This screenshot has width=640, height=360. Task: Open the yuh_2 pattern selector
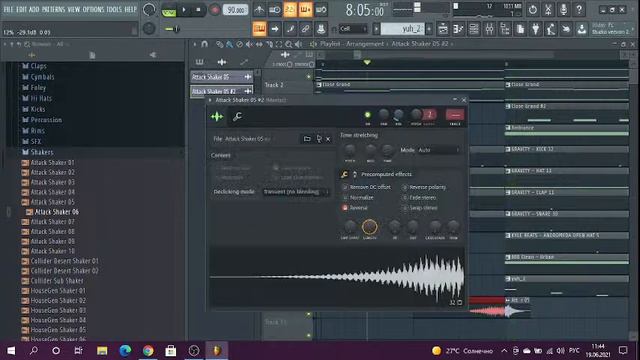[402, 29]
